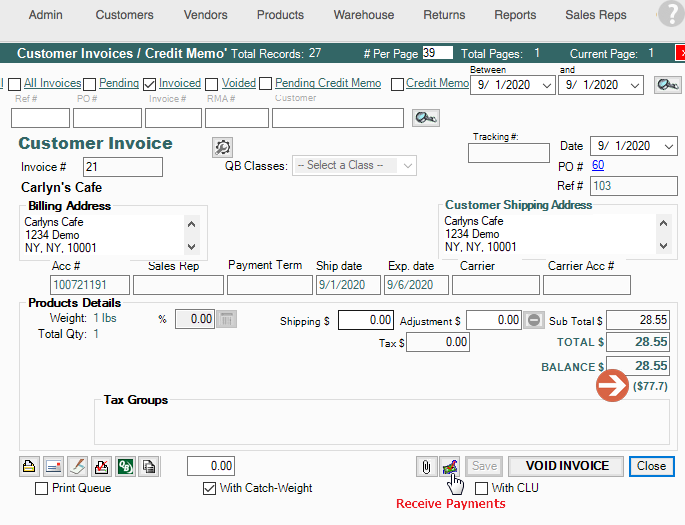Open the Reports menu

(x=515, y=15)
